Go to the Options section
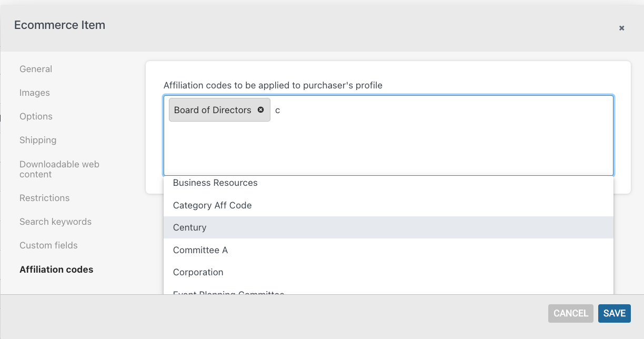 tap(36, 116)
